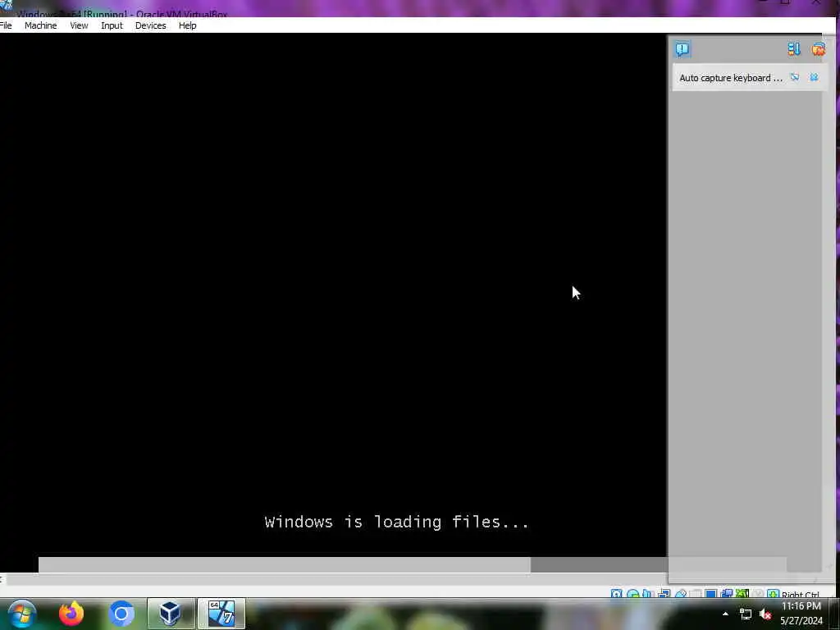Click the USB devices status bar indicator
This screenshot has width=840, height=630.
(x=680, y=594)
